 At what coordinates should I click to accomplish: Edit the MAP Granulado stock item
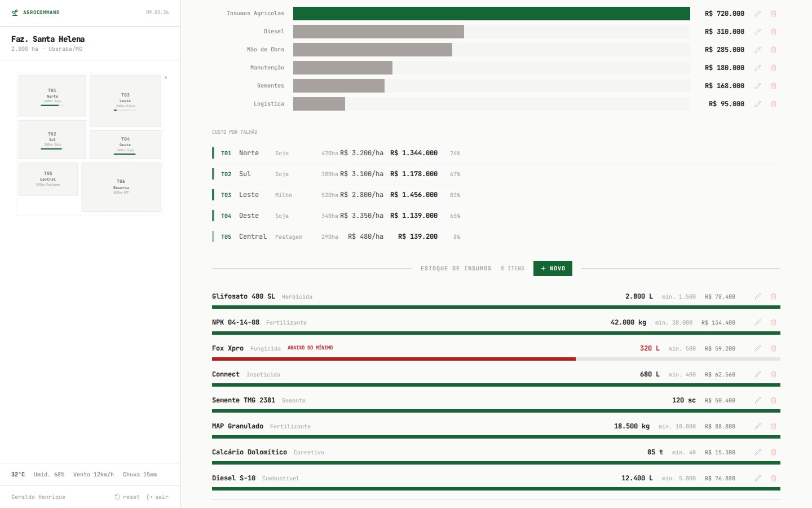pos(758,426)
